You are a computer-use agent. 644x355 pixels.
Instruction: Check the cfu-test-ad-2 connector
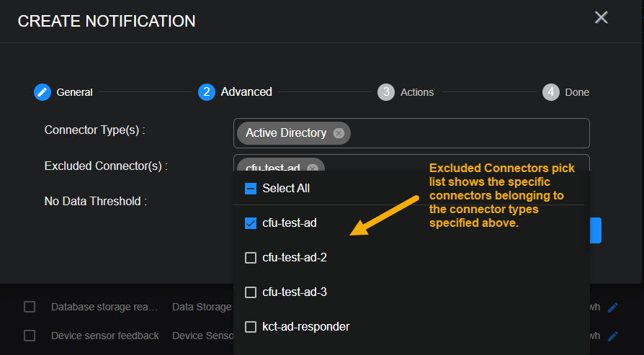coord(251,258)
